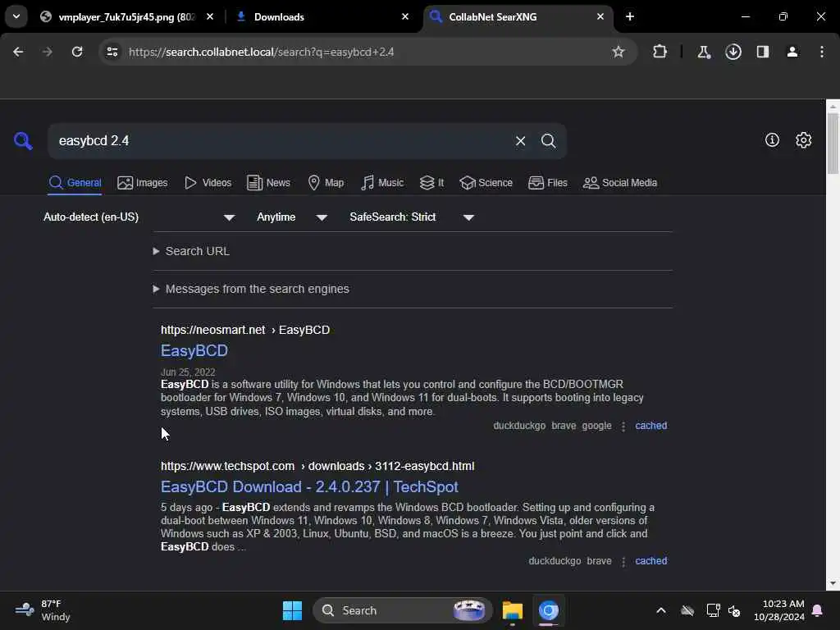This screenshot has width=840, height=630.
Task: Open EasyBCD Download 2.4.0.237 TechSpot link
Action: [309, 487]
